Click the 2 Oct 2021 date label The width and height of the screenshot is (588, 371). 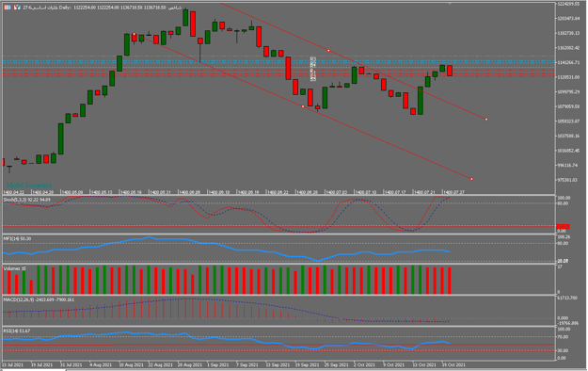(x=364, y=364)
